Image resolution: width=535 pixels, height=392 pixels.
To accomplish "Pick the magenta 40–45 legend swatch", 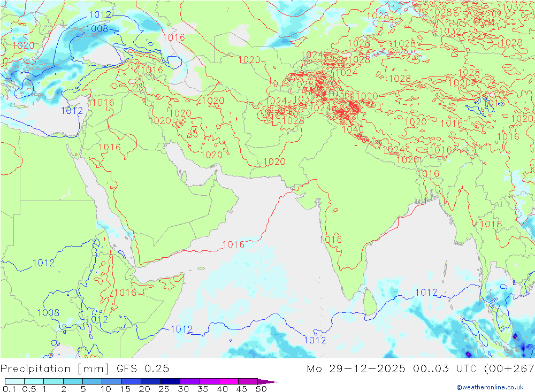I will (x=228, y=381).
